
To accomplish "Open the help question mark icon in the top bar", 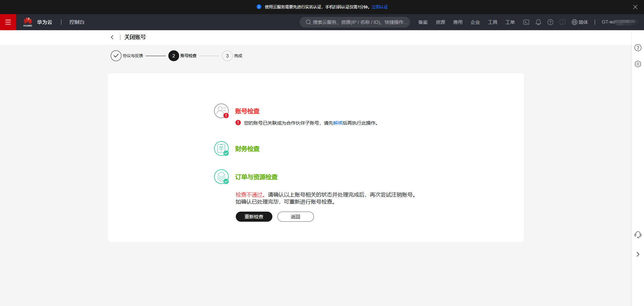I will [x=550, y=22].
